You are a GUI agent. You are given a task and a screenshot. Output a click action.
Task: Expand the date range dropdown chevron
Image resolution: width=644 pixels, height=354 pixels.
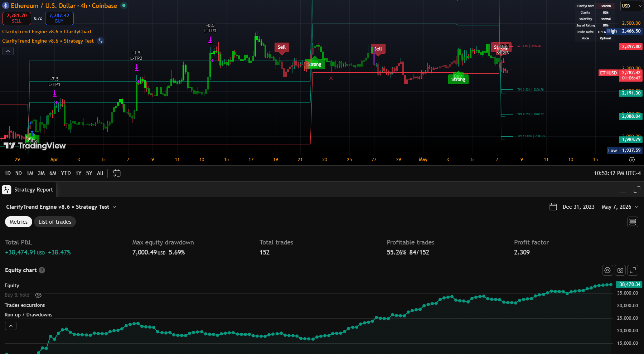636,207
